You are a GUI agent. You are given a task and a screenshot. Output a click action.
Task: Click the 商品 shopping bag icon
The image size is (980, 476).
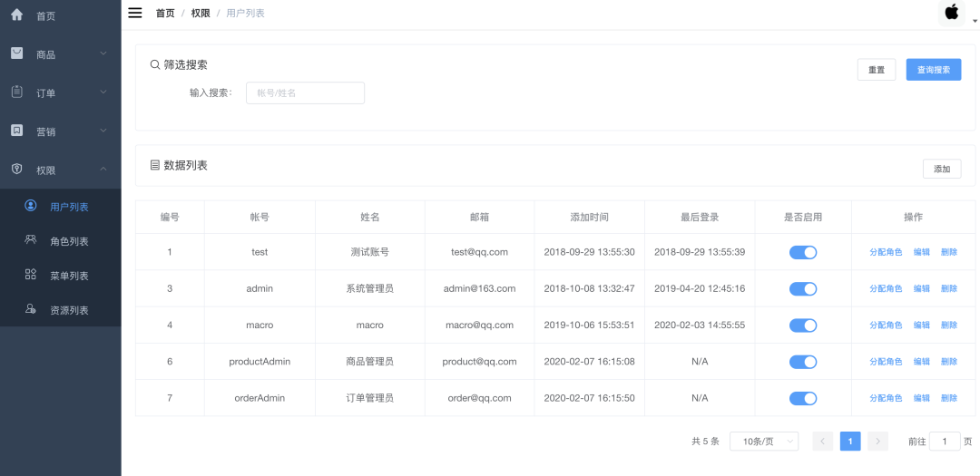[x=17, y=53]
